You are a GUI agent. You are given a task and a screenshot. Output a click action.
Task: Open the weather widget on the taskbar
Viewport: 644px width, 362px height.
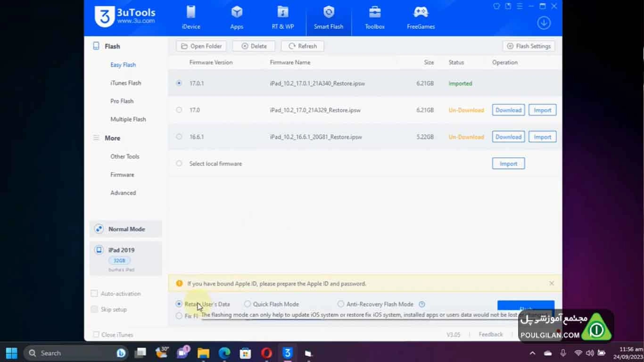[x=161, y=353]
